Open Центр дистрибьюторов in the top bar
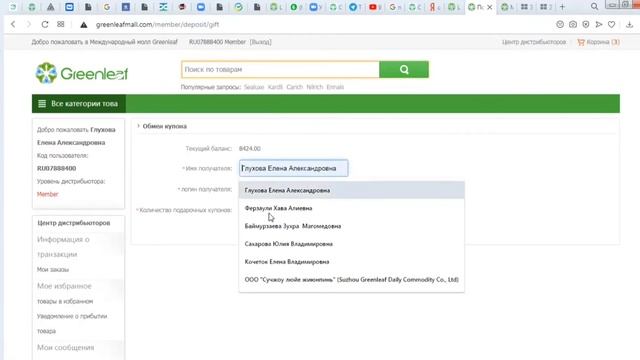The height and width of the screenshot is (360, 640). [x=534, y=42]
